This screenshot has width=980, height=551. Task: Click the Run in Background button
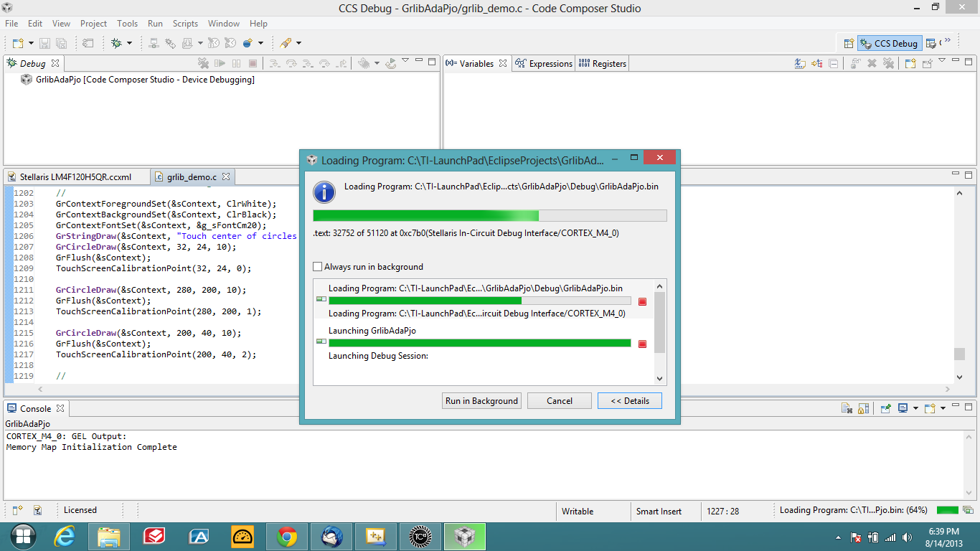tap(481, 401)
